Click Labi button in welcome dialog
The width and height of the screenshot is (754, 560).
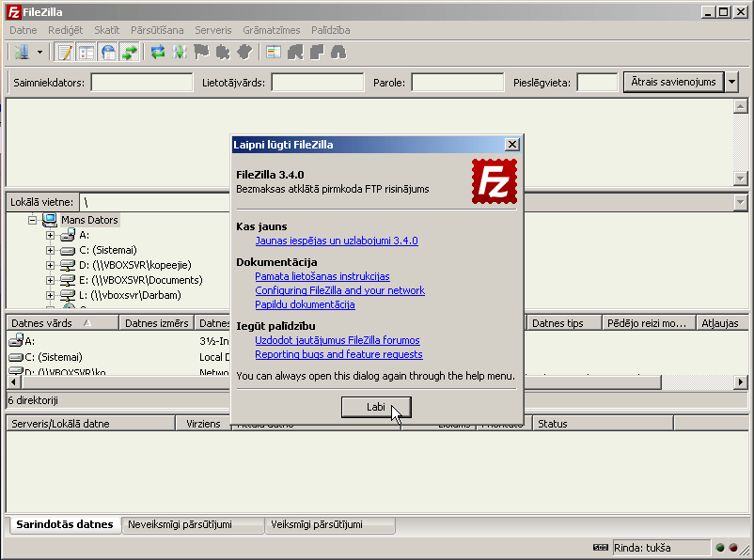point(376,407)
